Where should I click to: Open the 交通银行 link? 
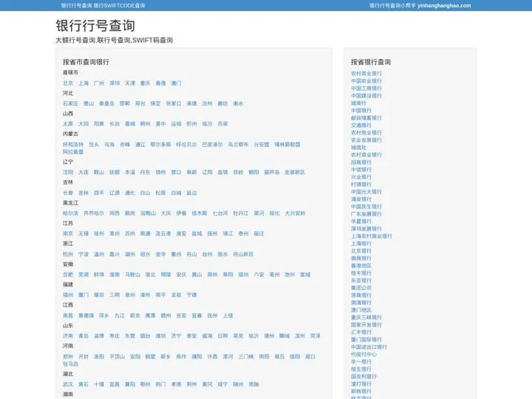click(361, 125)
